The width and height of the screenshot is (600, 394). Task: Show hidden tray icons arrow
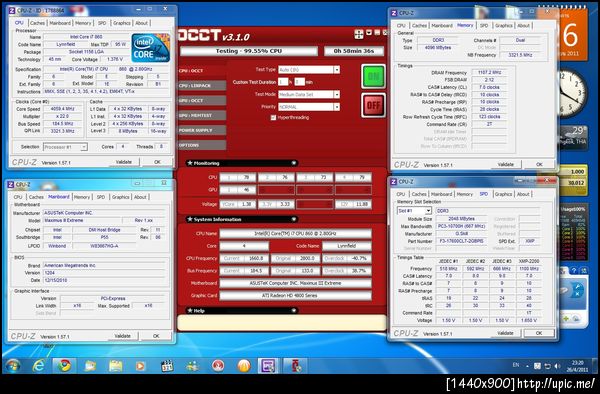pyautogui.click(x=527, y=366)
